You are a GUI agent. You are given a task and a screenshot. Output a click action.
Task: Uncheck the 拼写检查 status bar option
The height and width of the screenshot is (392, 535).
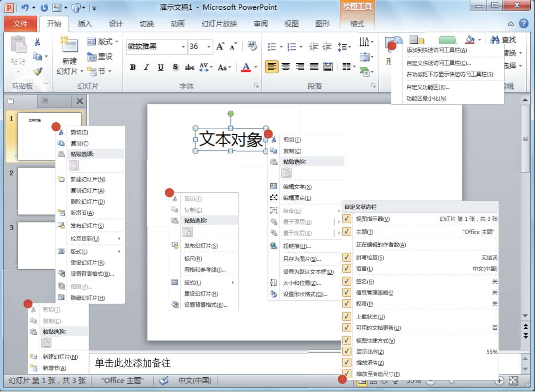347,257
